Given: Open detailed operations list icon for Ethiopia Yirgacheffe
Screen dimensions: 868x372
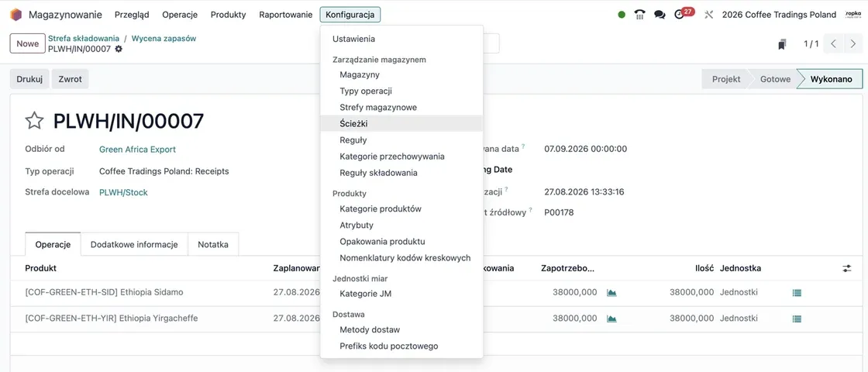Looking at the screenshot, I should [x=797, y=319].
